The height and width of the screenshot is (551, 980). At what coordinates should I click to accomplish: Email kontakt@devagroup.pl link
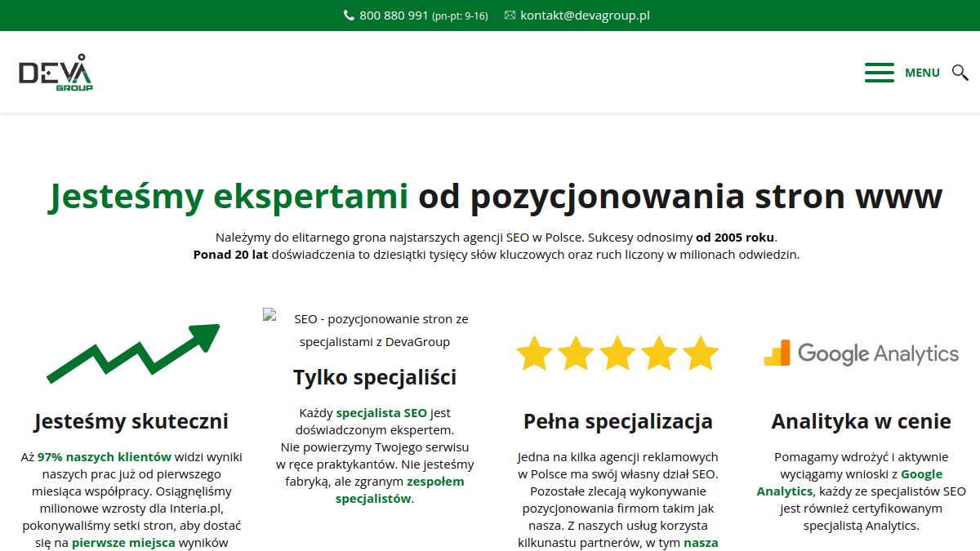pyautogui.click(x=585, y=16)
